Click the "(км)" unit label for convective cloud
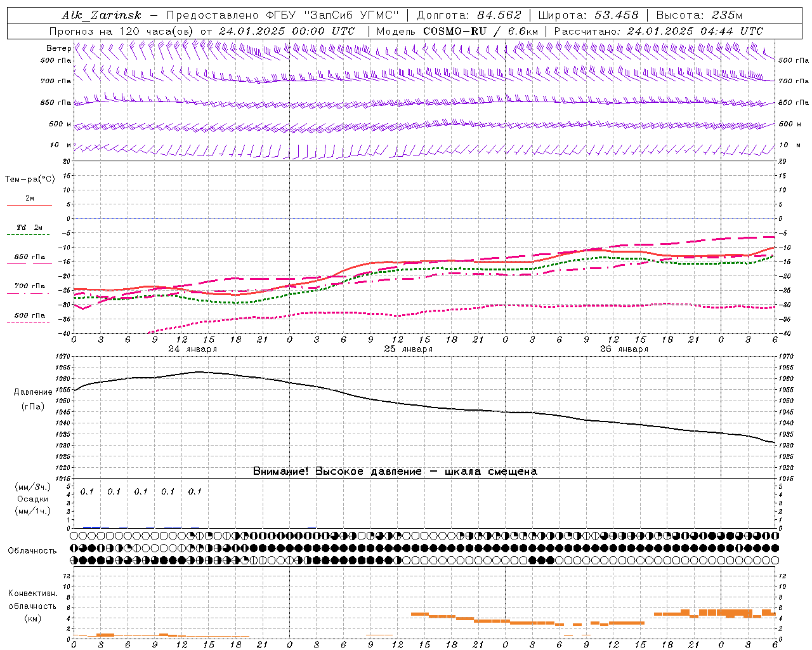Image resolution: width=812 pixels, height=650 pixels. [32, 618]
